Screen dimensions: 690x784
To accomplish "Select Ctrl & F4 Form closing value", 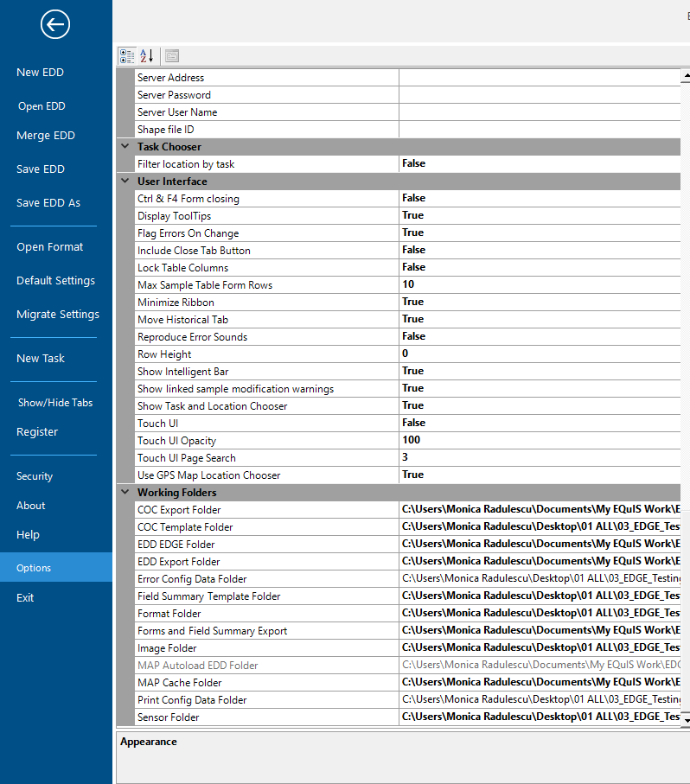I will point(540,199).
